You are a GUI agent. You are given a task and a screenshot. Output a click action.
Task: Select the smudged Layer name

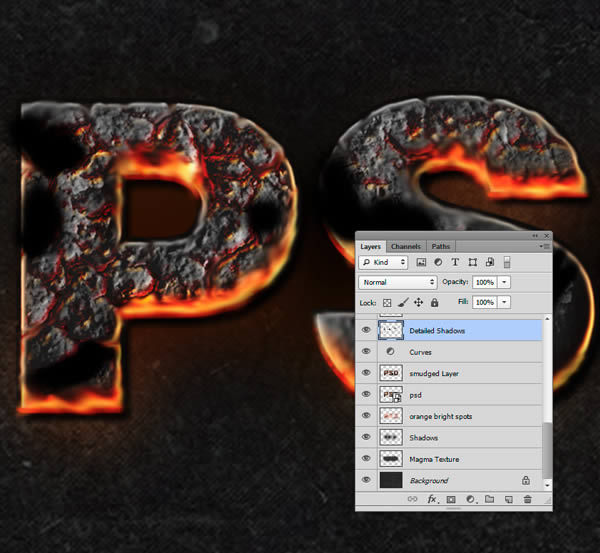(x=434, y=374)
